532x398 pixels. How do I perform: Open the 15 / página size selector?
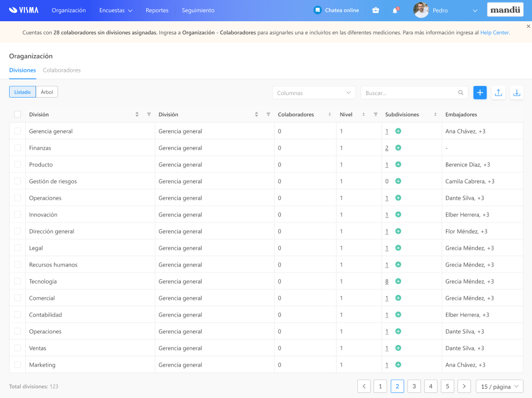(500, 386)
